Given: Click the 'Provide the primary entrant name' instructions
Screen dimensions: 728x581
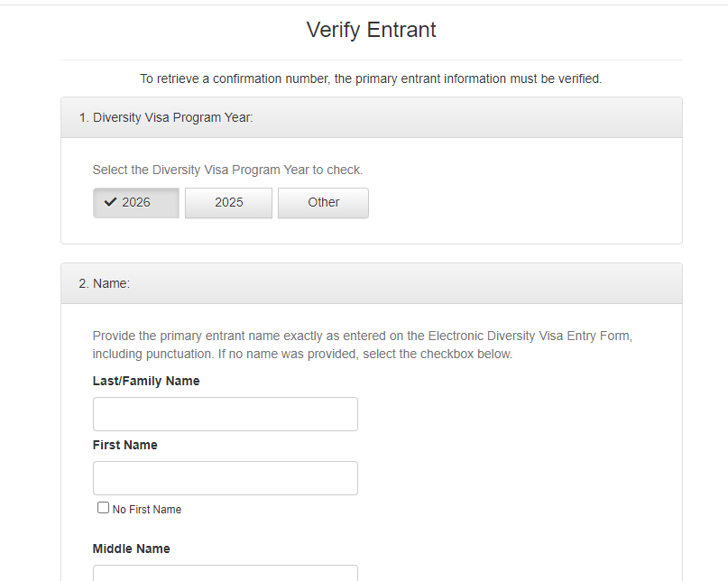Looking at the screenshot, I should (x=362, y=345).
